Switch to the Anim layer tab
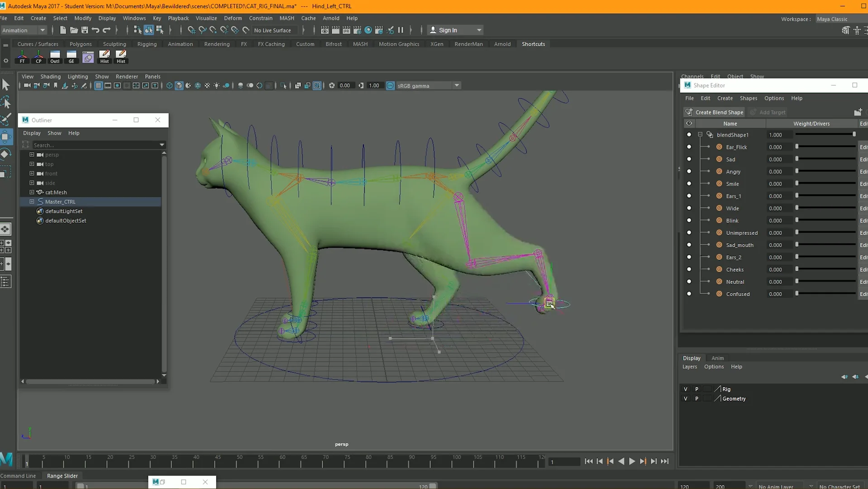The image size is (868, 489). pyautogui.click(x=717, y=358)
